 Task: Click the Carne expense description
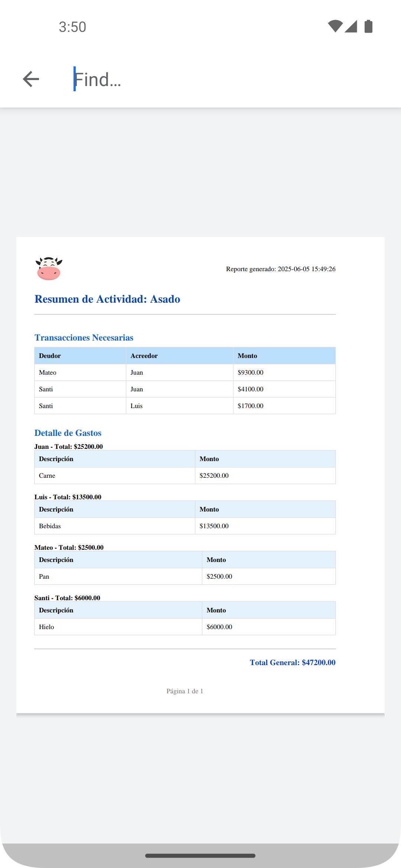click(47, 476)
